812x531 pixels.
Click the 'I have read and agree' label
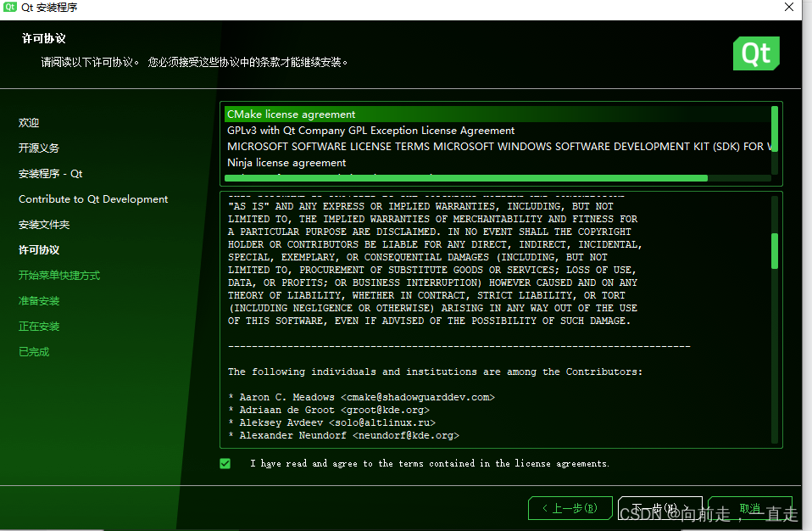point(430,464)
